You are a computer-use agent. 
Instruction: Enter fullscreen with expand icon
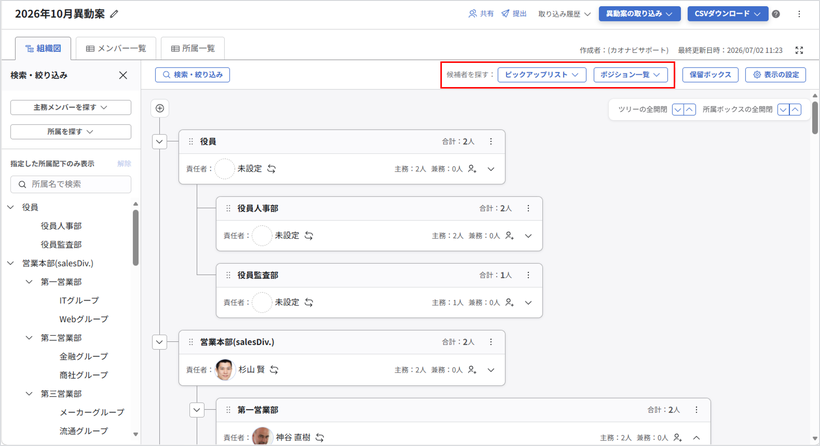click(x=799, y=50)
